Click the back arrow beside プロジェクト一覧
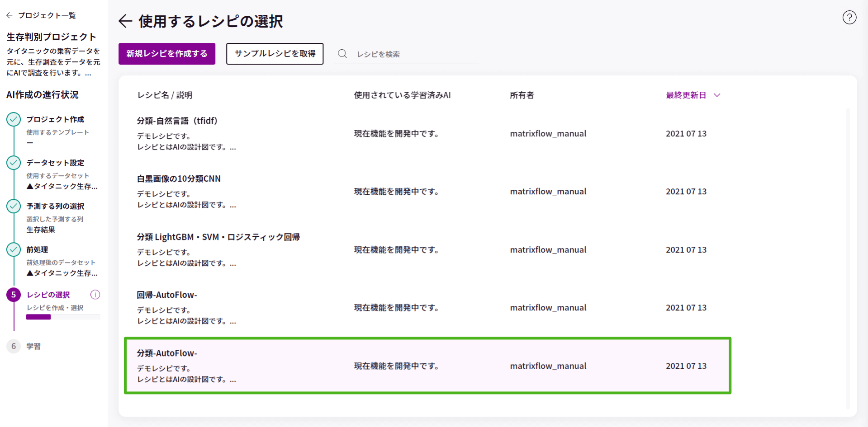Screen dimensions: 868x427 coord(9,15)
